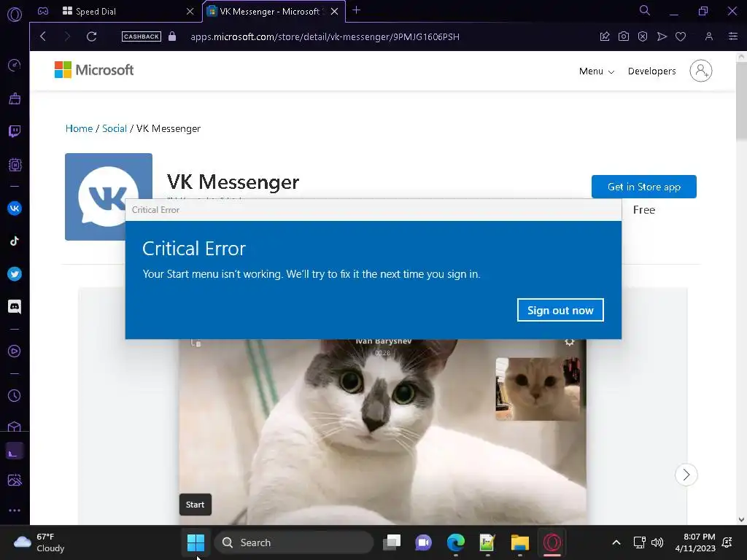Go to Home breadcrumb link
747x560 pixels.
click(79, 128)
